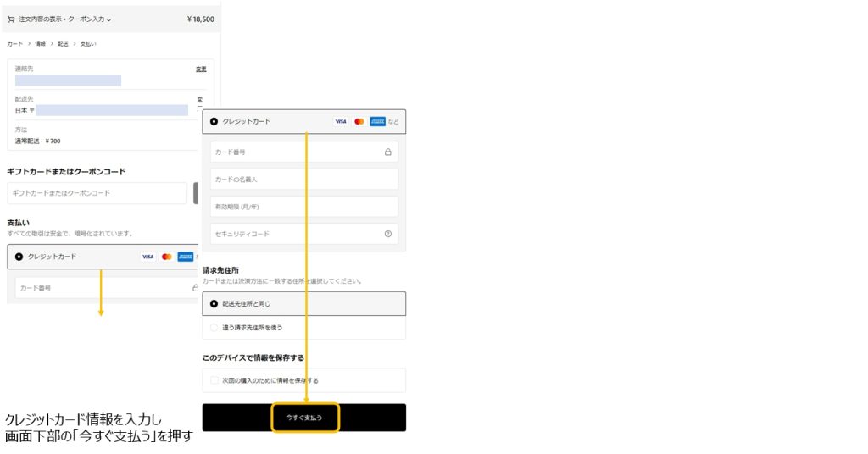Click the lock icon in the field above カードの名義人

(388, 152)
